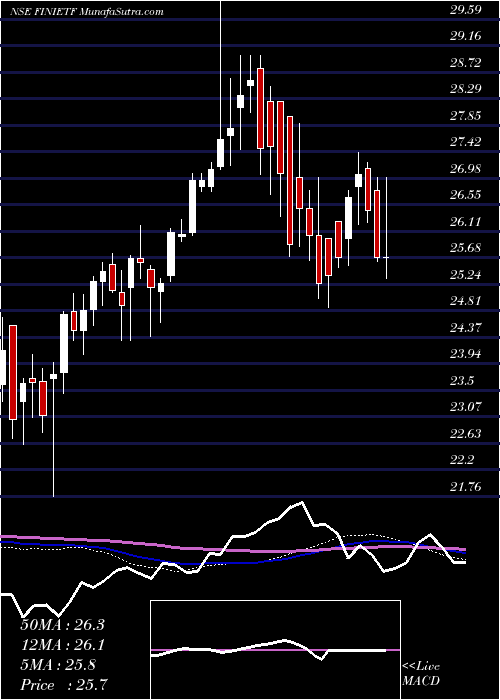
Task: Click the 26.11 price axis label
Action: pyautogui.click(x=465, y=221)
